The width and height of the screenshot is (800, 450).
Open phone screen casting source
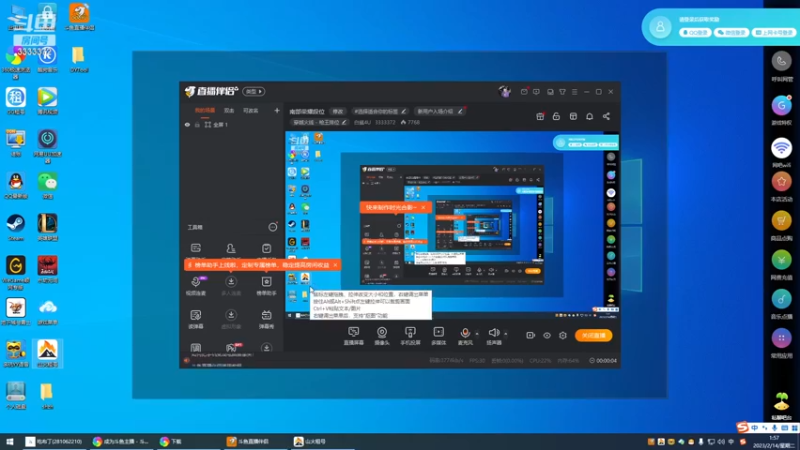(410, 336)
